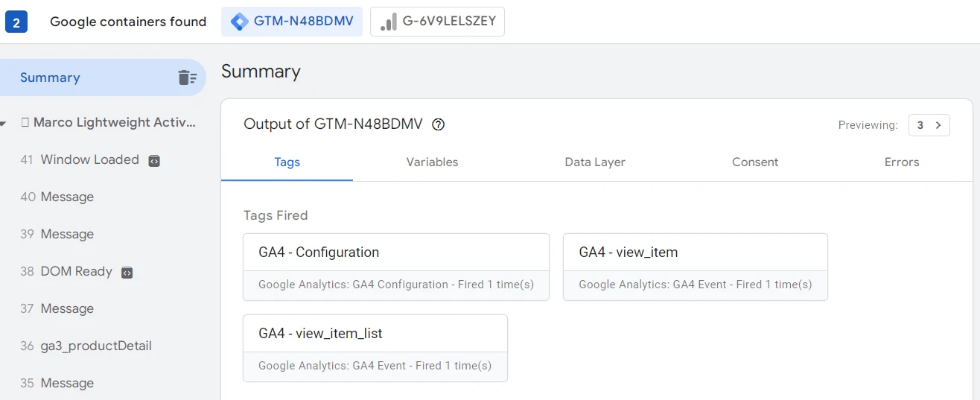
Task: Select the Summary item in sidebar
Action: click(x=50, y=77)
